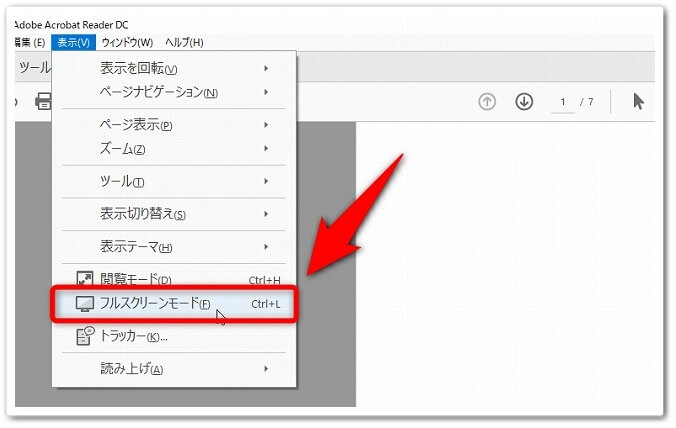Click the print icon in toolbar
This screenshot has width=676, height=428.
[x=43, y=101]
